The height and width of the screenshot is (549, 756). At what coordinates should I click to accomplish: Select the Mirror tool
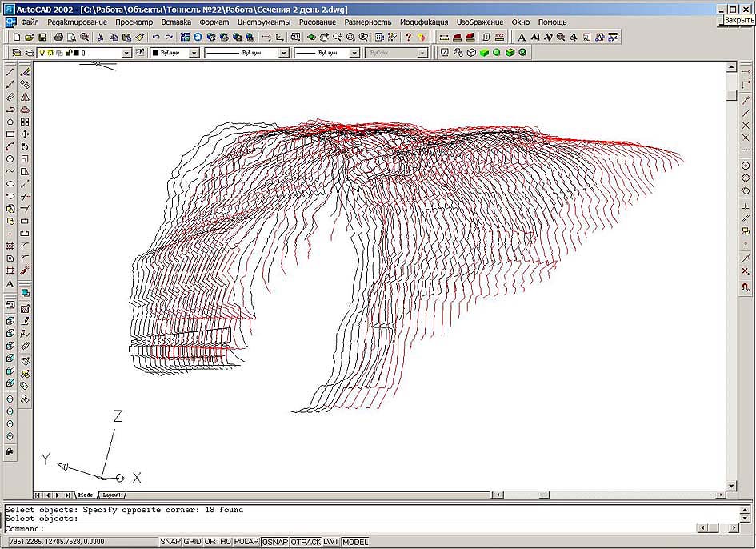[25, 97]
